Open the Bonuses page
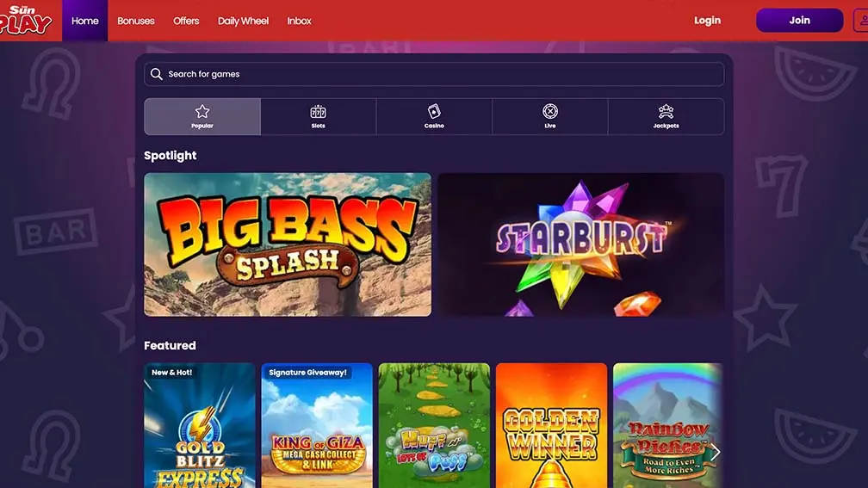Image resolution: width=868 pixels, height=488 pixels. pos(136,21)
